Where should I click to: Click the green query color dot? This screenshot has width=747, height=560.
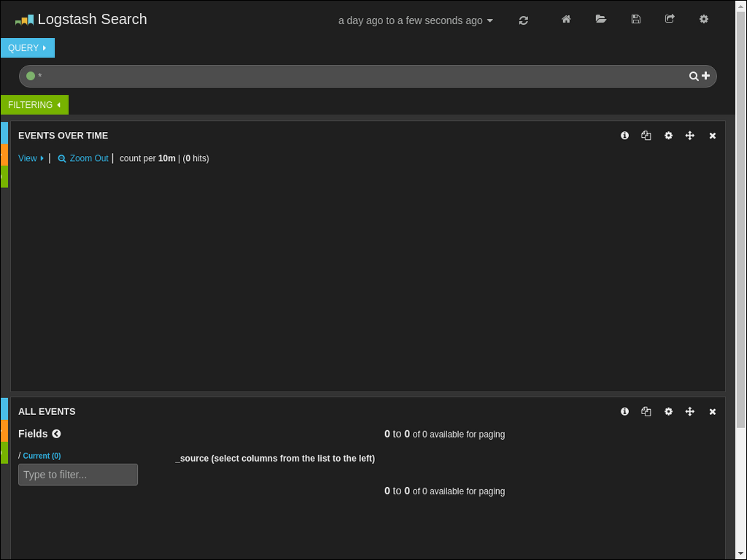(x=31, y=76)
